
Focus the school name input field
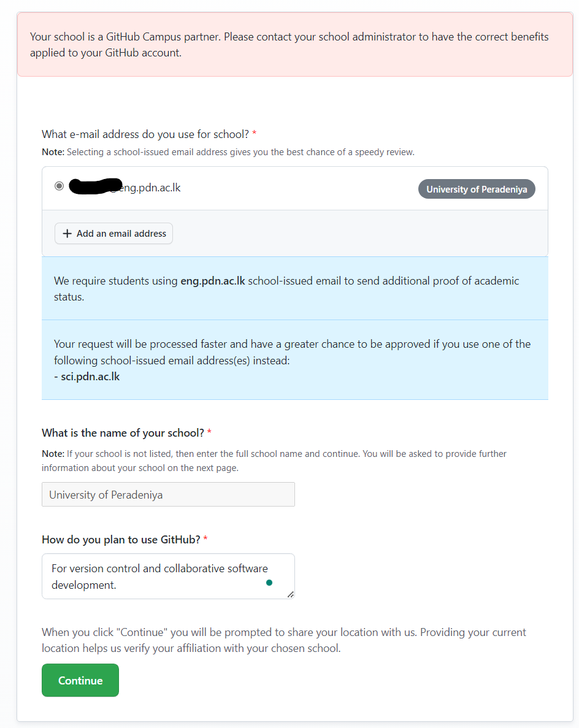[x=168, y=494]
